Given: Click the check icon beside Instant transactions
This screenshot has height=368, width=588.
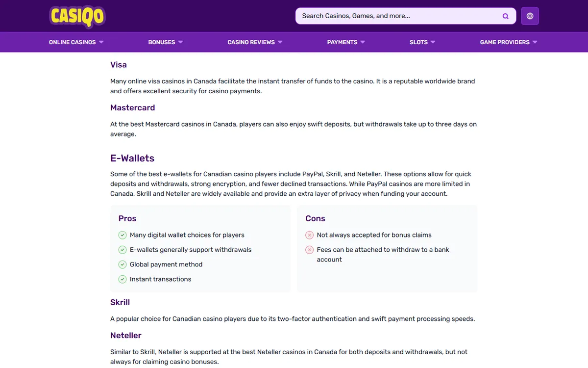Looking at the screenshot, I should point(122,279).
